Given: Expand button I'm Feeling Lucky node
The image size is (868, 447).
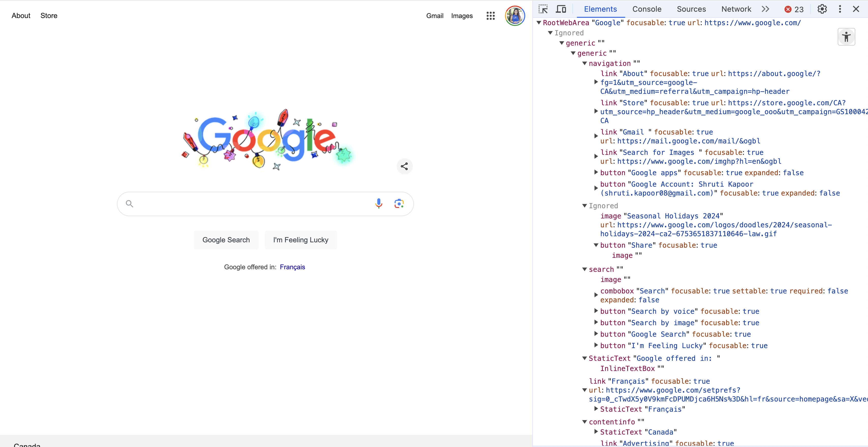Looking at the screenshot, I should coord(596,345).
